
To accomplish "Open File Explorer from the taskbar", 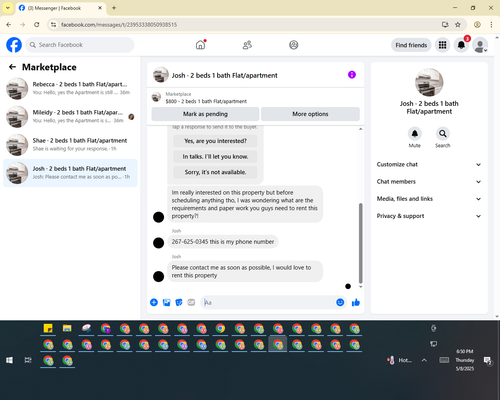I will click(x=67, y=329).
